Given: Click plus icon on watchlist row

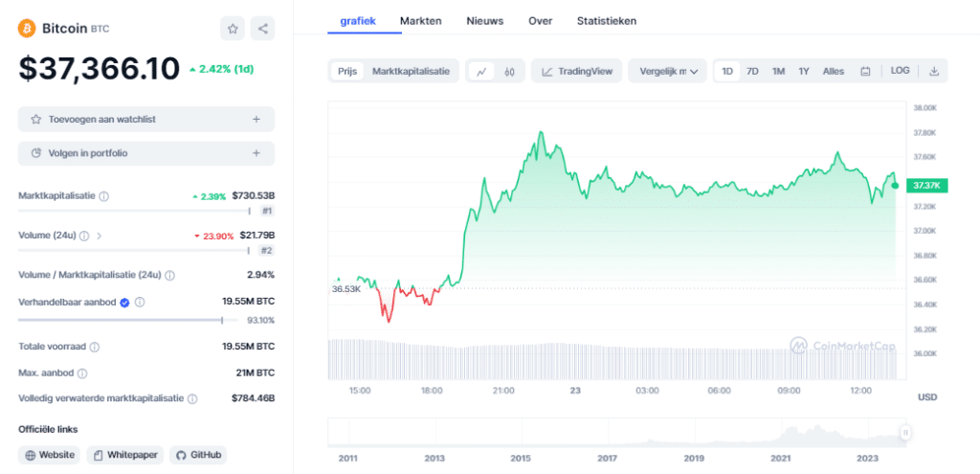Looking at the screenshot, I should coord(256,120).
